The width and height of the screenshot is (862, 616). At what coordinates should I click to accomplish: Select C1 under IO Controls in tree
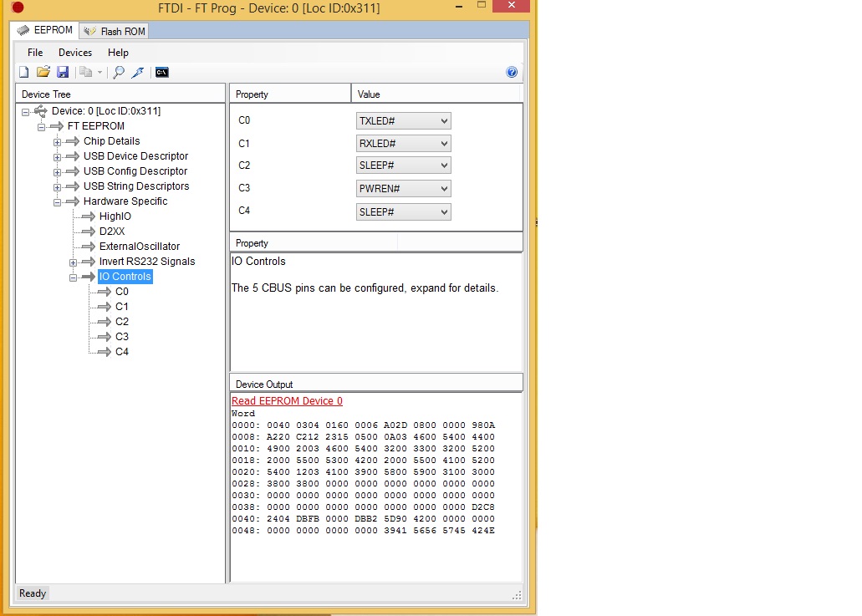coord(122,307)
